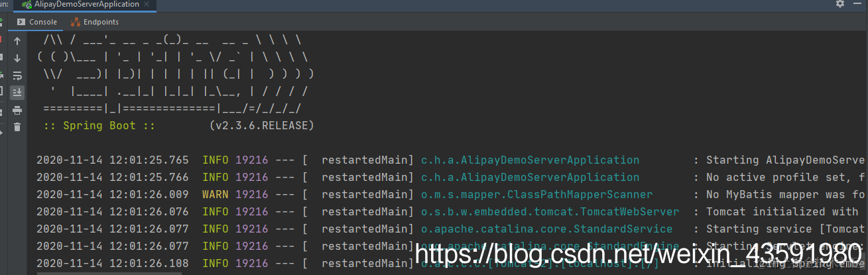Click timestamp '2020-11-14 12:01:25.766'

point(112,177)
